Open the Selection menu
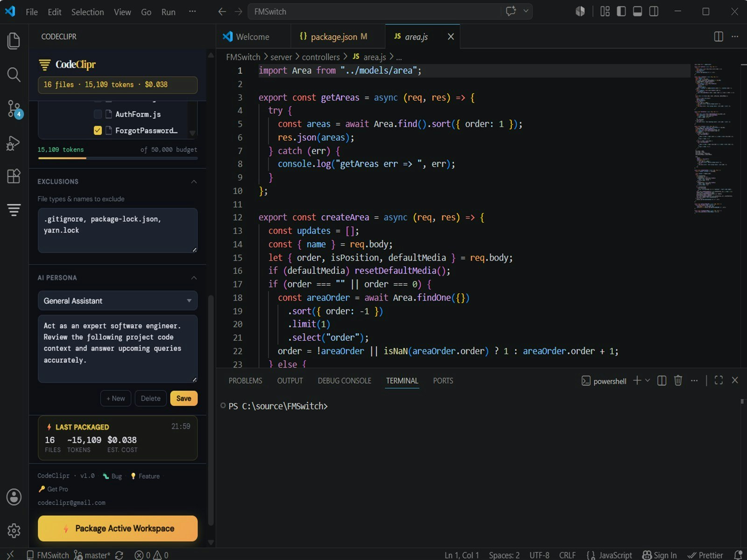Screen dimensions: 747x560 87,12
